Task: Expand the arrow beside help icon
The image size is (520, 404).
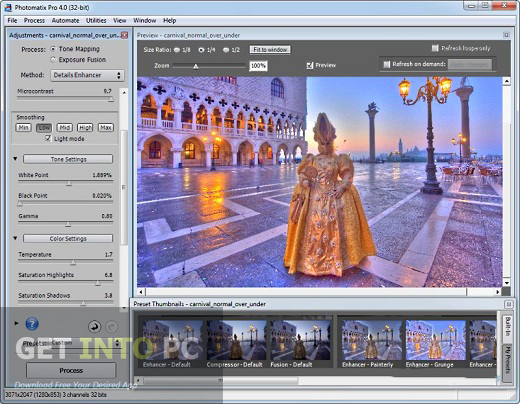Action: [16, 323]
